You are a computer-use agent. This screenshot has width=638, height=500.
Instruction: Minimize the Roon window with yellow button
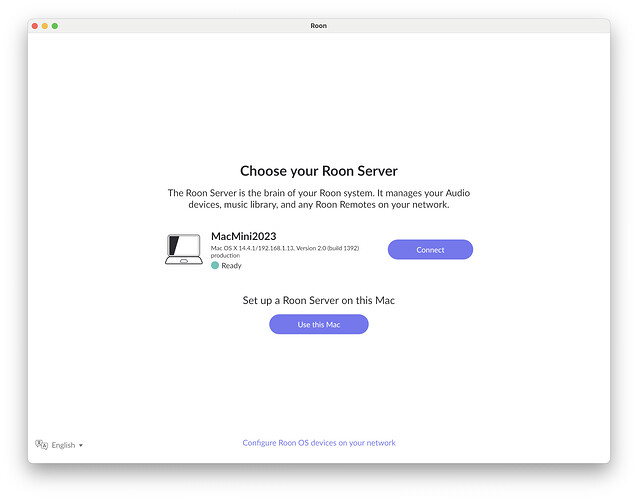click(45, 26)
